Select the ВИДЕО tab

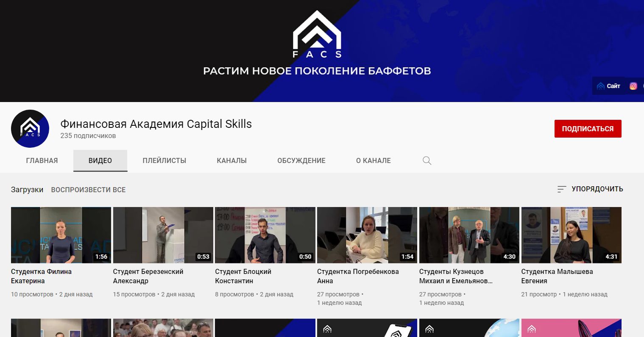click(100, 161)
